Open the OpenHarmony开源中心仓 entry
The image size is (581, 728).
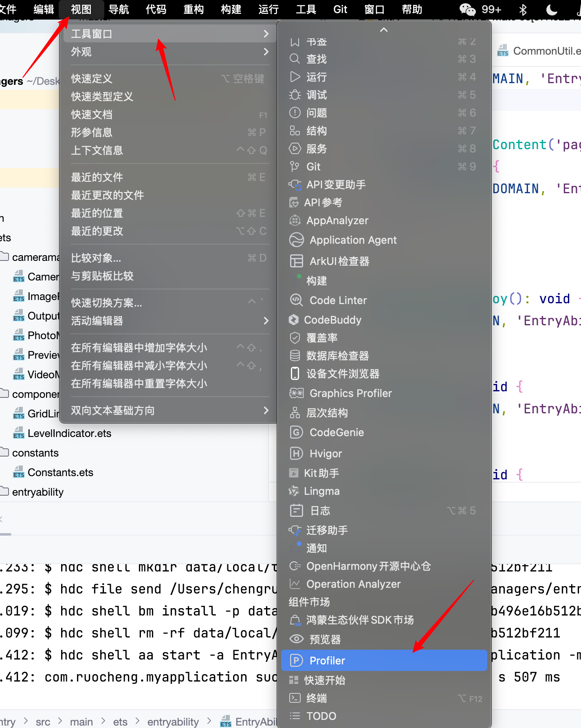(x=384, y=566)
